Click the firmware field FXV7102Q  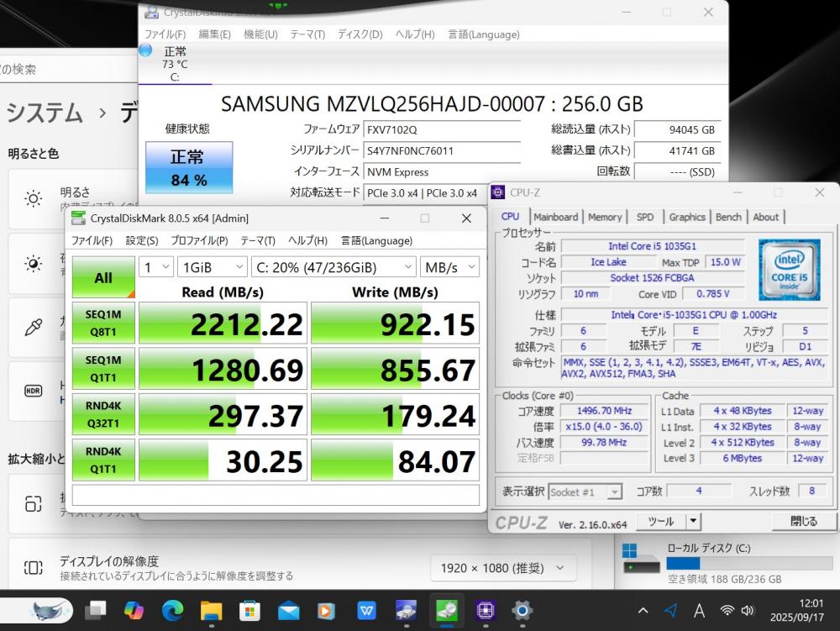coord(442,129)
